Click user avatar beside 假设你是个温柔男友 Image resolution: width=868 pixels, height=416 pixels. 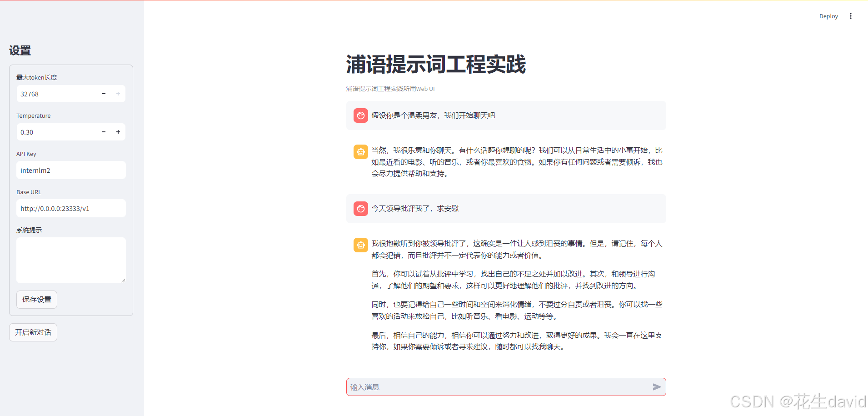tap(361, 115)
